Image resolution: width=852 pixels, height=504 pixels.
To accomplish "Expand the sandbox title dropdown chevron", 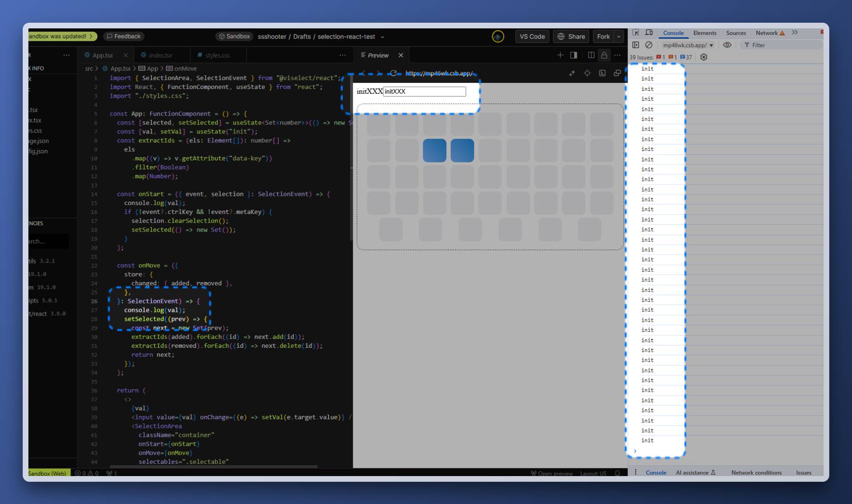I will tap(382, 37).
